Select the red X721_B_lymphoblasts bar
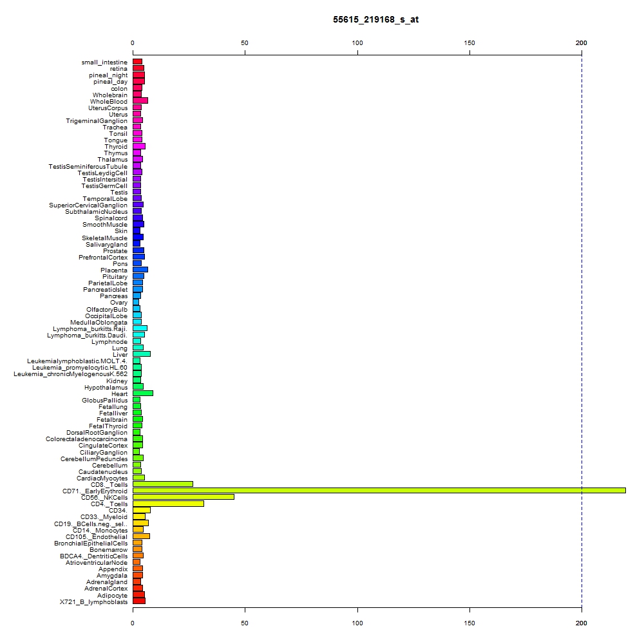The height and width of the screenshot is (644, 644). coord(139,601)
